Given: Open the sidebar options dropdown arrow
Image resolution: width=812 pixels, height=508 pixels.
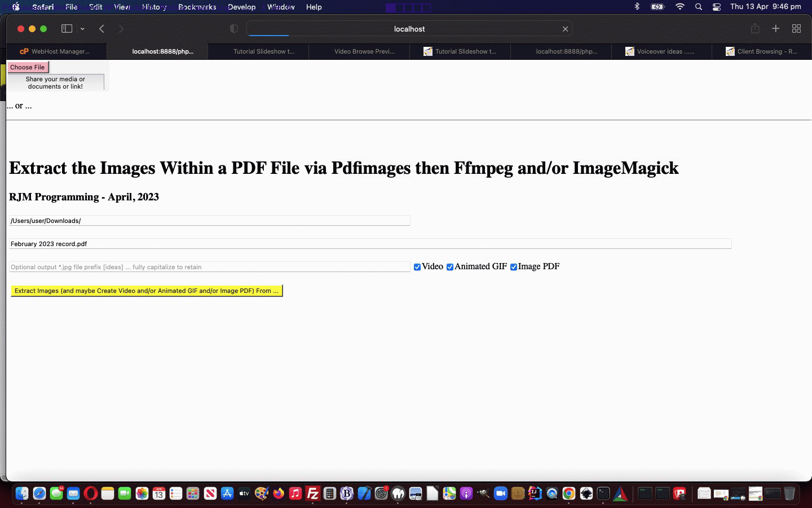Looking at the screenshot, I should [82, 29].
